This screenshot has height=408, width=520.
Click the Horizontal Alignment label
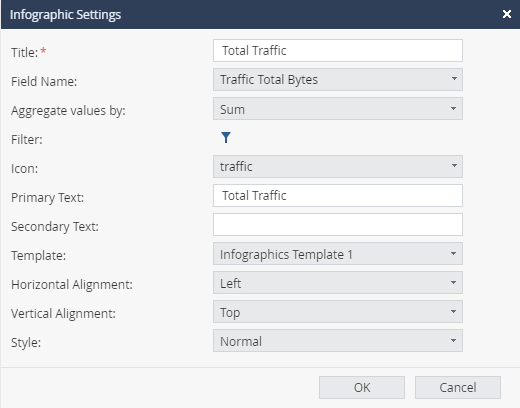(72, 285)
